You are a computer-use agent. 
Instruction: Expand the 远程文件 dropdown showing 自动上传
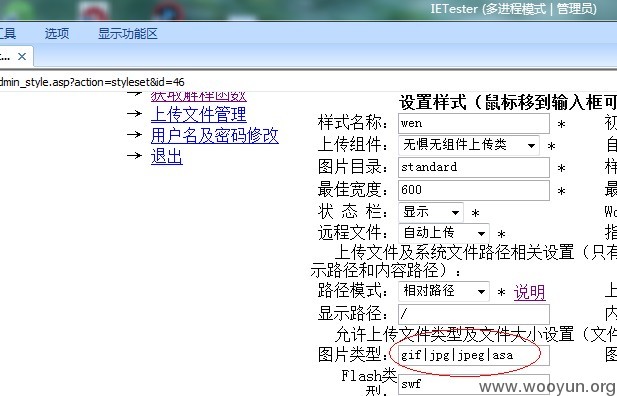(444, 233)
